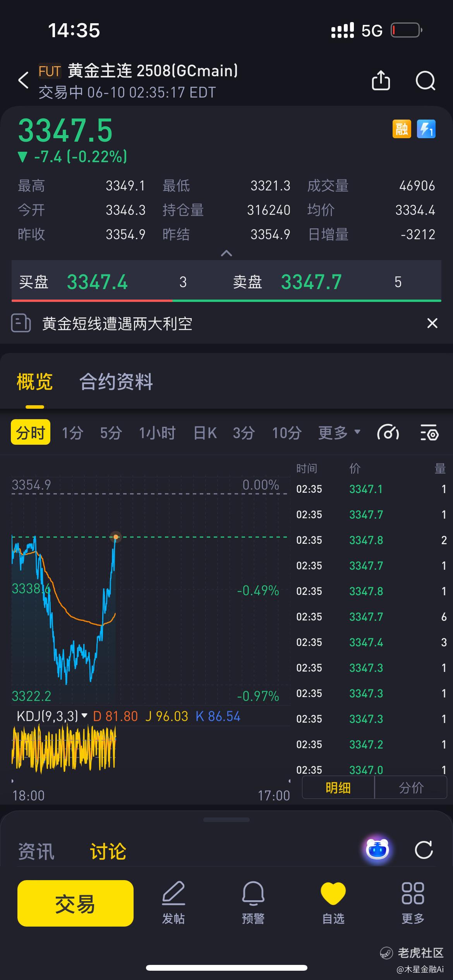
Task: Tap the 5G signal status indicator
Action: pyautogui.click(x=372, y=31)
